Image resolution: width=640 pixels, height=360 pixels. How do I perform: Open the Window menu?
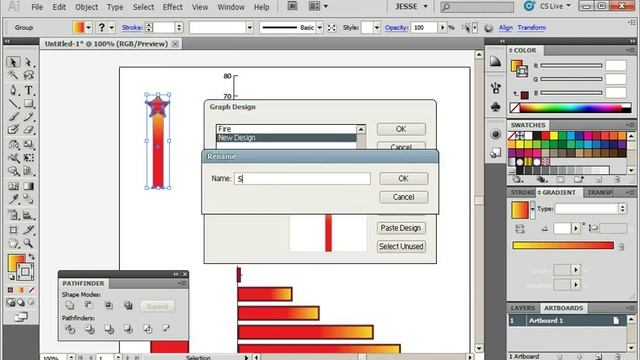click(231, 7)
